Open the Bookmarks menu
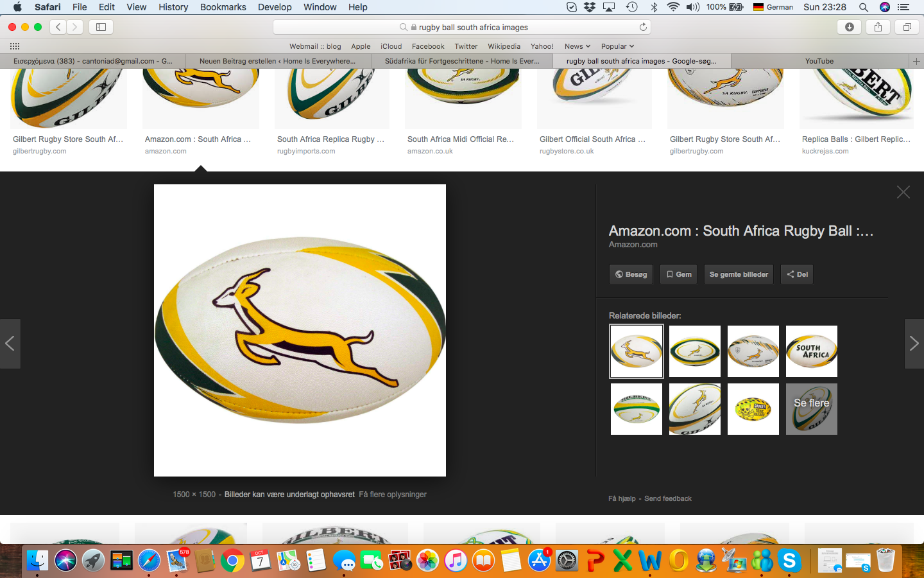 point(223,7)
